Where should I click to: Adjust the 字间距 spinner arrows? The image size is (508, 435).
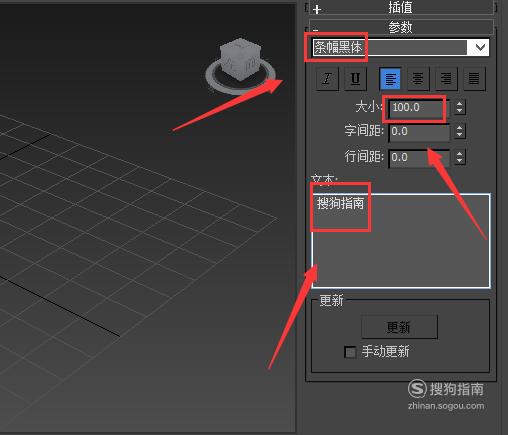point(460,131)
